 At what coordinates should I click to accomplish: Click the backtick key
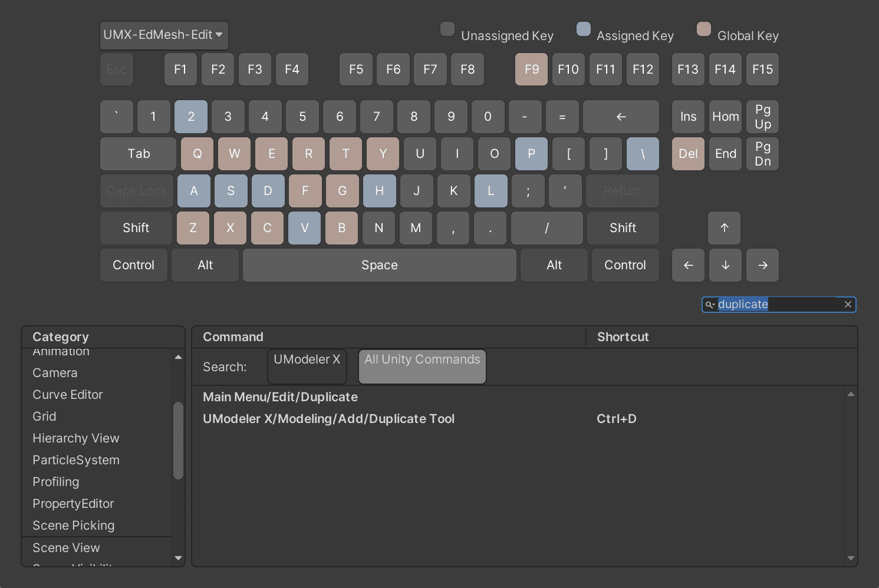click(x=116, y=117)
